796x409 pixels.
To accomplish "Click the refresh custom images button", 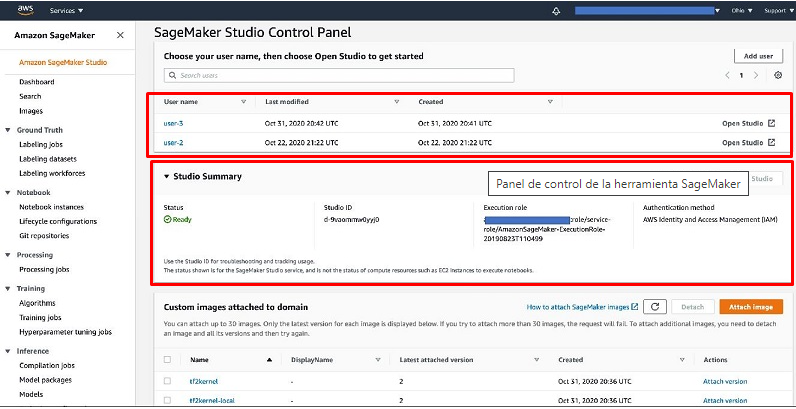I will pos(654,306).
